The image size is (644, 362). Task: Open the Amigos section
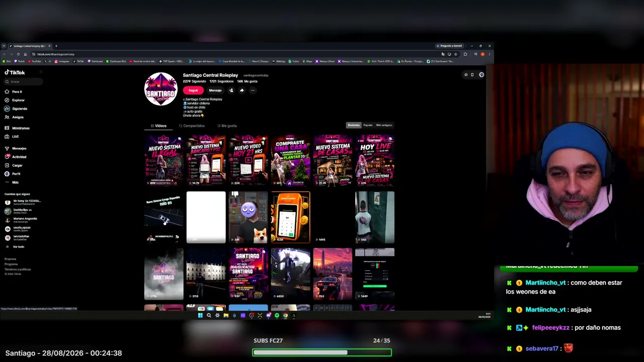click(14, 117)
